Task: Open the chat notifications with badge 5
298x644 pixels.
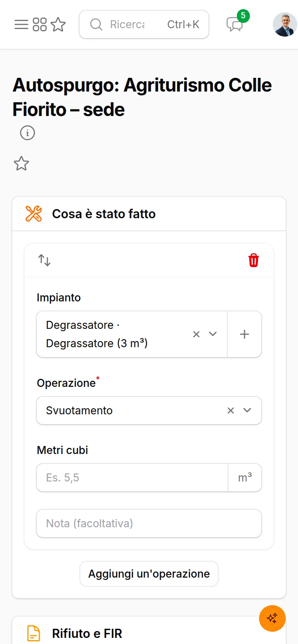Action: [235, 24]
